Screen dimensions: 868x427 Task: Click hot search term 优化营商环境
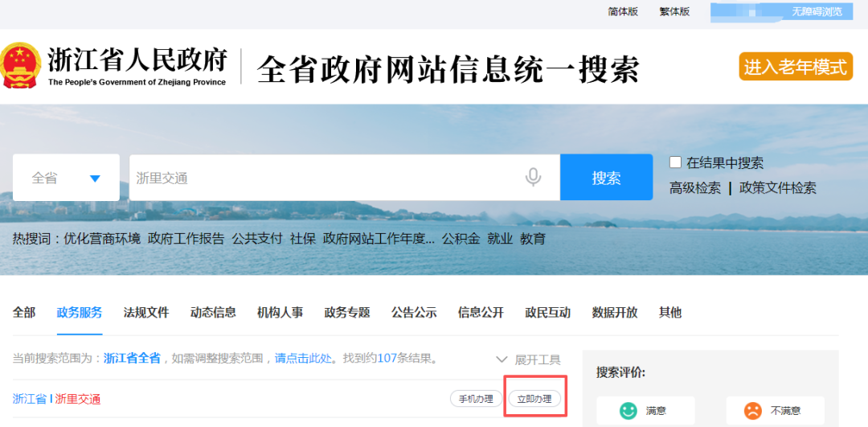[x=102, y=239]
